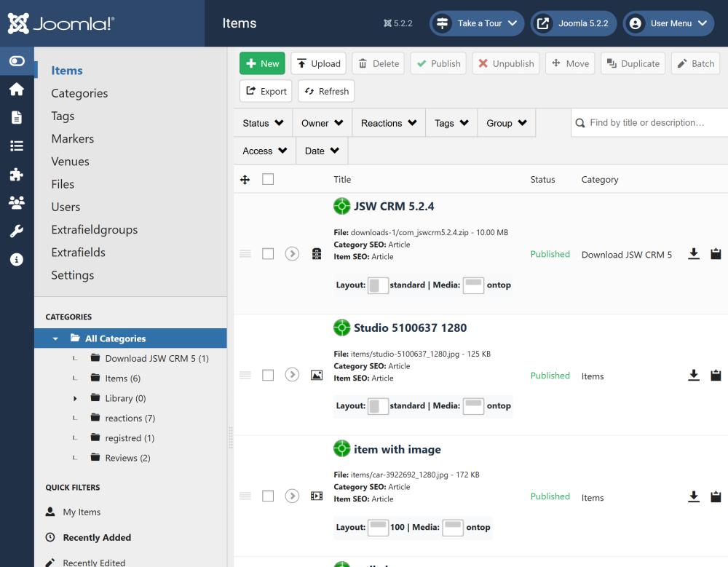Click the circled arrow for item with image
Screen dimensions: 728x567
292,496
